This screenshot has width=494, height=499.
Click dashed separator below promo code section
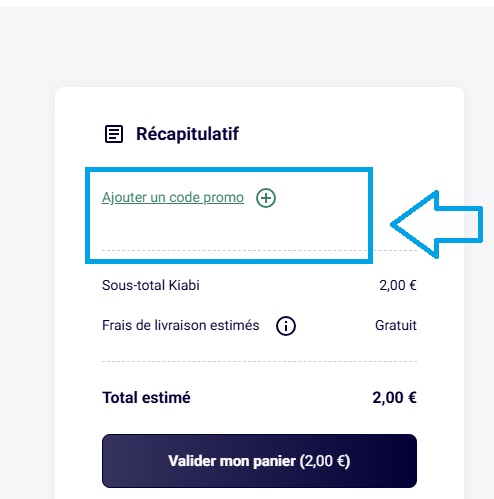point(259,250)
